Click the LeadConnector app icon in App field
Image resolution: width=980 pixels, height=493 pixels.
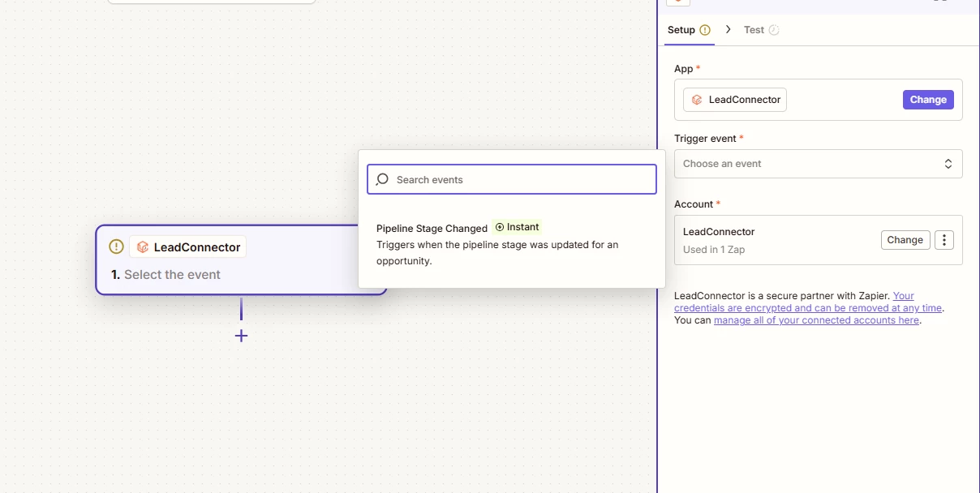coord(697,100)
